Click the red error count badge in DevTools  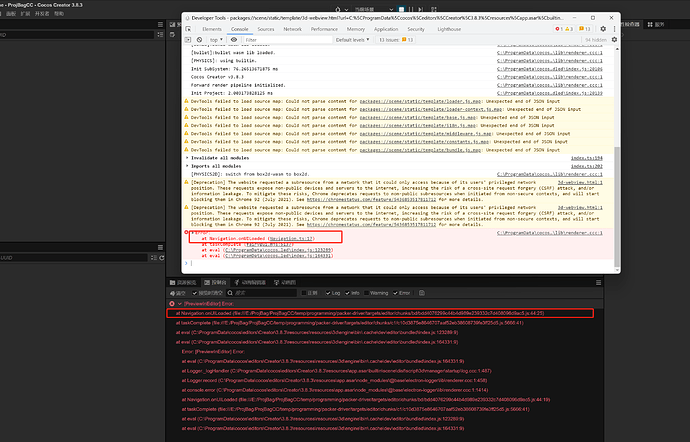point(559,29)
